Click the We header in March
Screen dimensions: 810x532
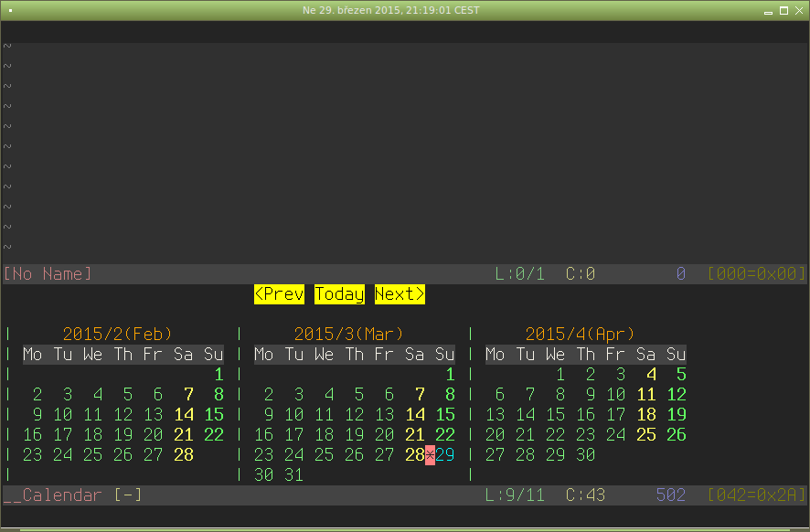pyautogui.click(x=325, y=355)
